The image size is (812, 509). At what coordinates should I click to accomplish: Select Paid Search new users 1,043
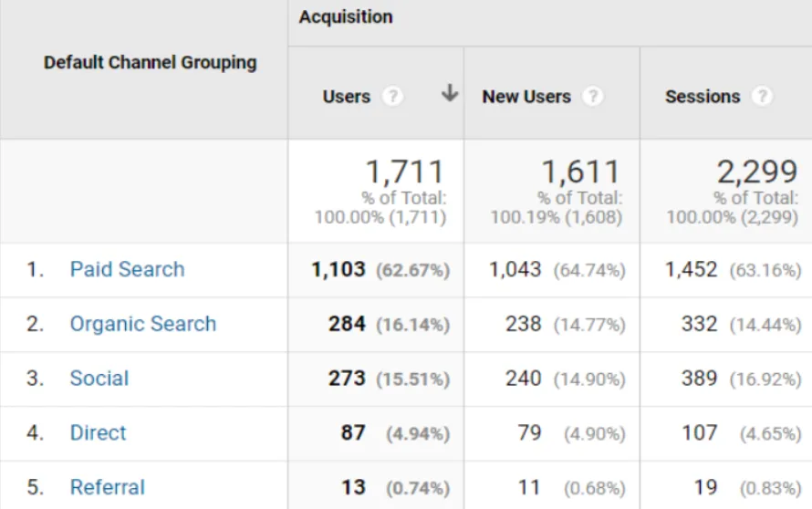pyautogui.click(x=515, y=269)
